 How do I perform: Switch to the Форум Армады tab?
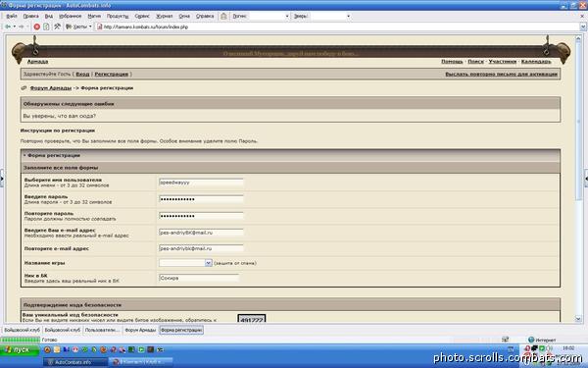click(x=140, y=330)
